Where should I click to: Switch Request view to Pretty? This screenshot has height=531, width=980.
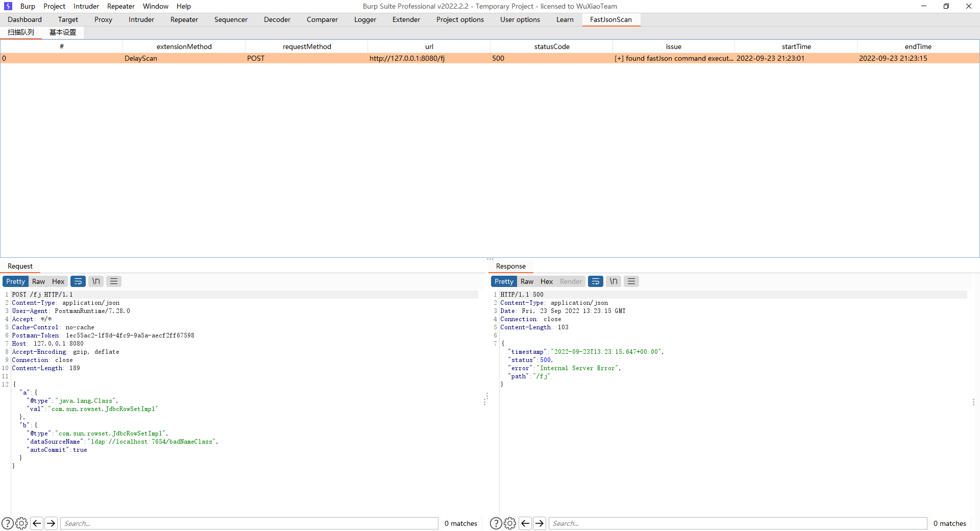point(15,281)
